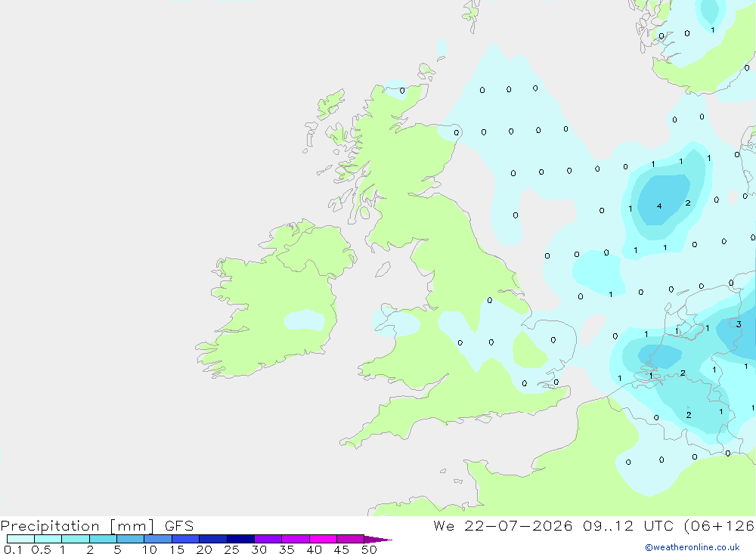Click the "25" legend scale label
The image size is (756, 554).
(231, 549)
